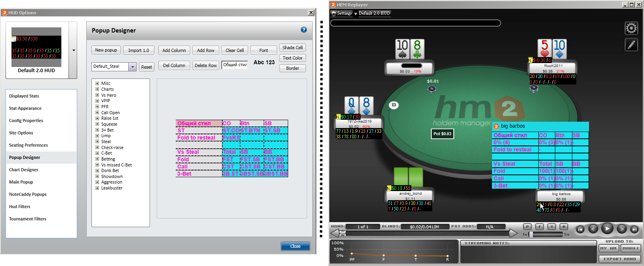The height and width of the screenshot is (266, 644).
Task: Play the hand in the replayer
Action: [607, 228]
